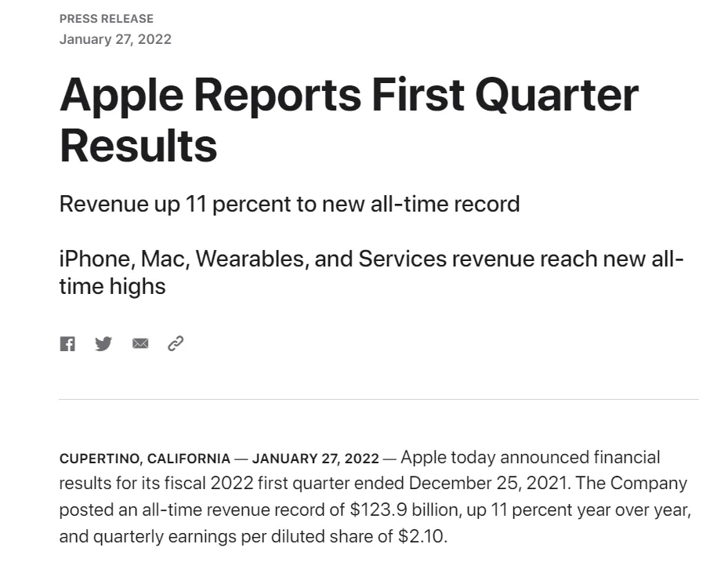Click the word "Results" in the headline
Screen dimensions: 728x573
pyautogui.click(x=138, y=146)
